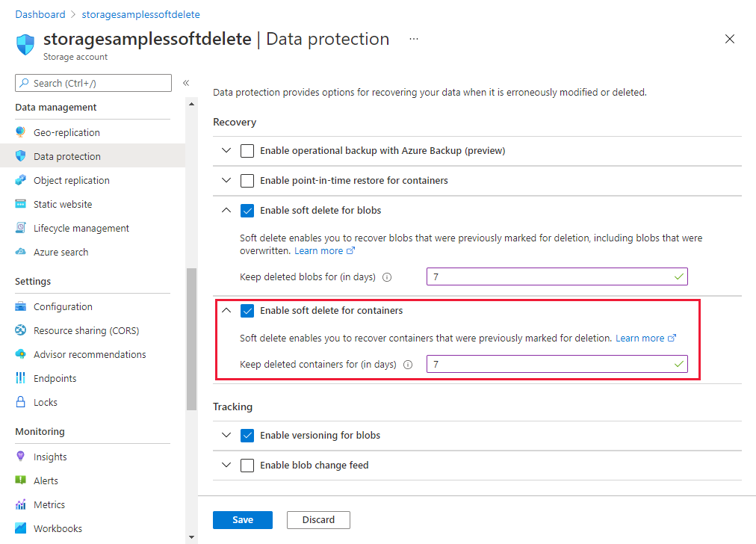
Task: Enable operational backup with Azure Backup
Action: click(x=247, y=150)
